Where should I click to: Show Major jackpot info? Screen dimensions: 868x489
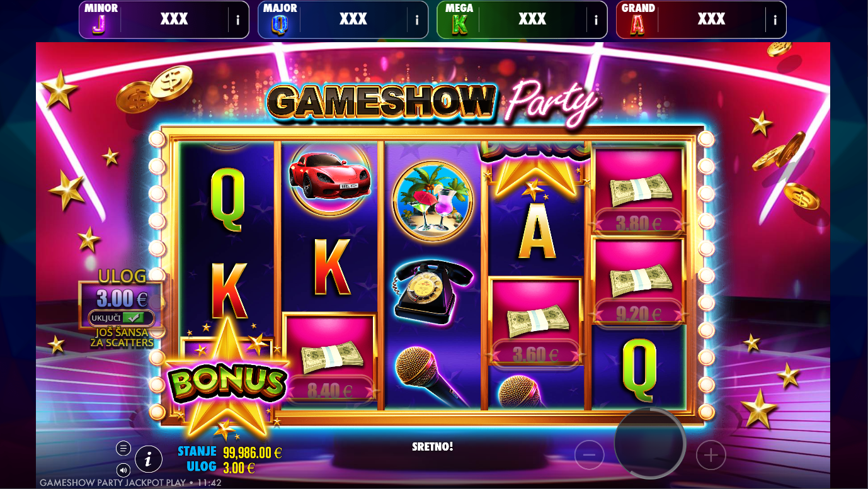click(x=417, y=20)
